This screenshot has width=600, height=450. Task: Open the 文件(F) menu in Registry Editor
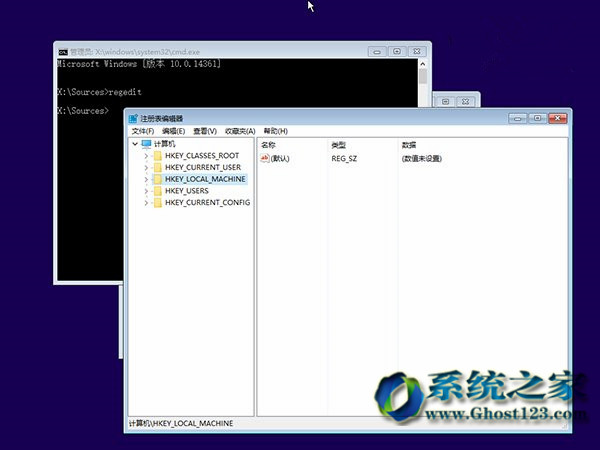point(143,131)
